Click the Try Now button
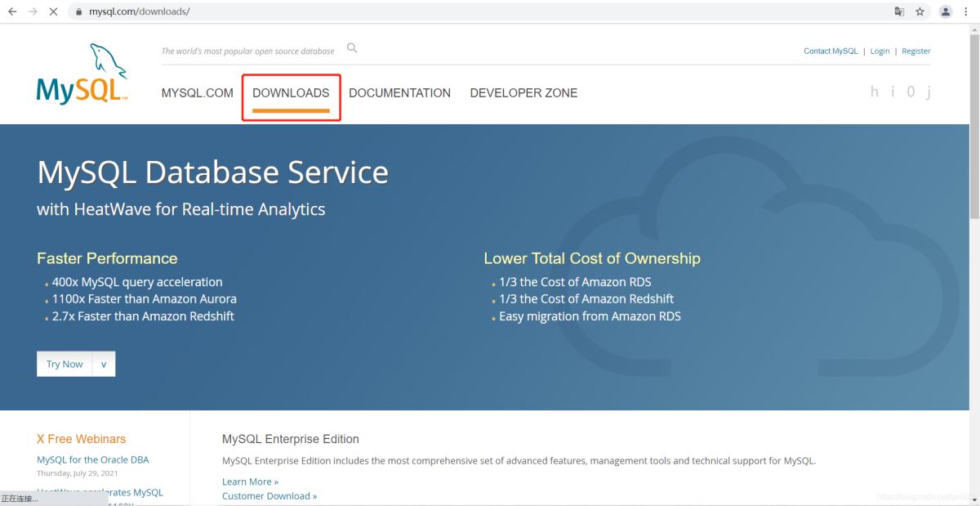Image resolution: width=980 pixels, height=506 pixels. pyautogui.click(x=65, y=365)
